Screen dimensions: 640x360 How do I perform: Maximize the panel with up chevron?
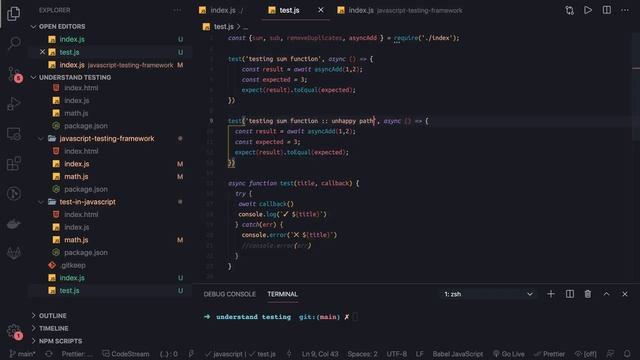click(607, 294)
